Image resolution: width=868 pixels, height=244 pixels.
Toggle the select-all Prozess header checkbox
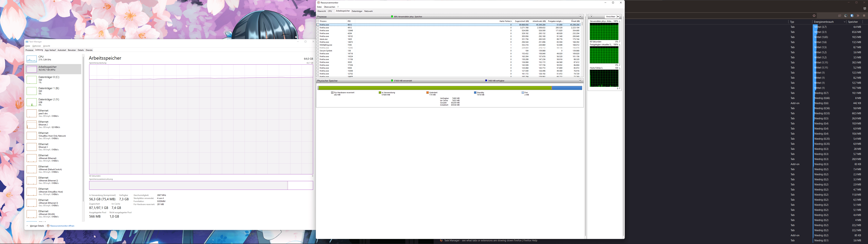pyautogui.click(x=318, y=21)
